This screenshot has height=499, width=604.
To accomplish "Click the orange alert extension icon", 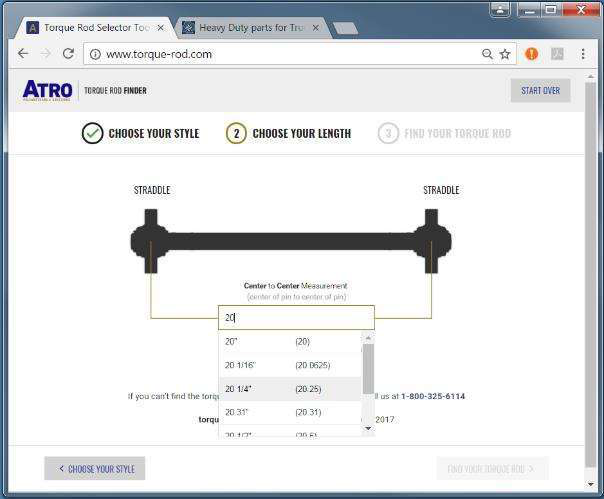I will 532,54.
